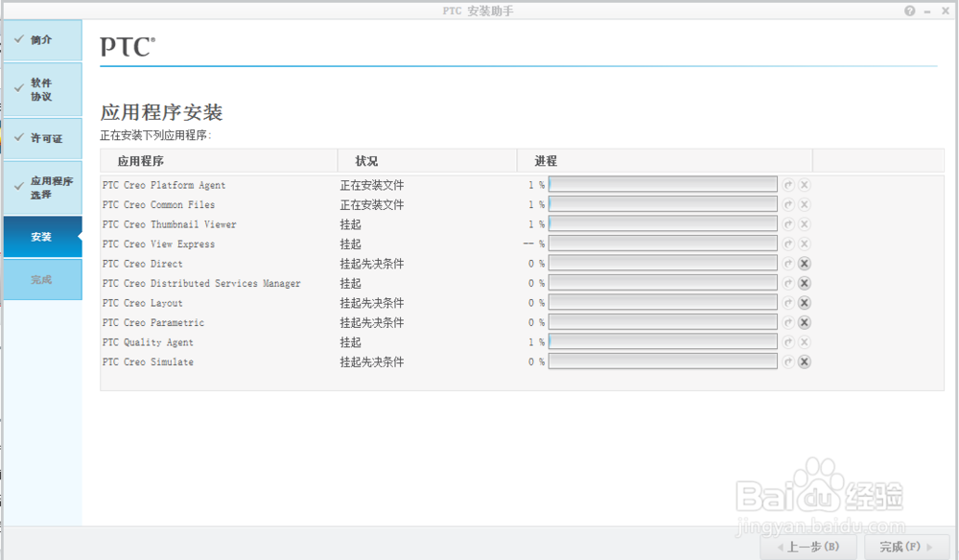Screen dimensions: 959x560
Task: Click retry icon for PTC Creo Thumbnail Viewer
Action: coord(788,224)
